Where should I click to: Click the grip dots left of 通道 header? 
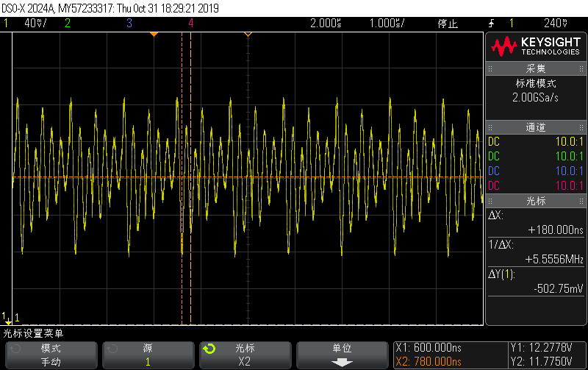(490, 127)
